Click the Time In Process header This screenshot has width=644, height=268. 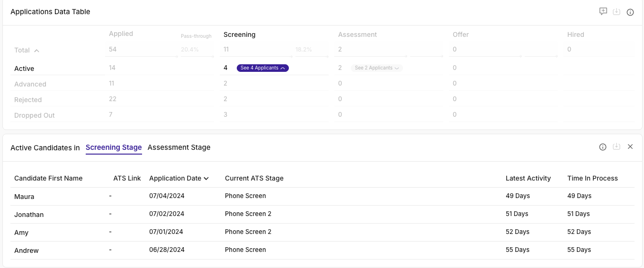coord(592,178)
